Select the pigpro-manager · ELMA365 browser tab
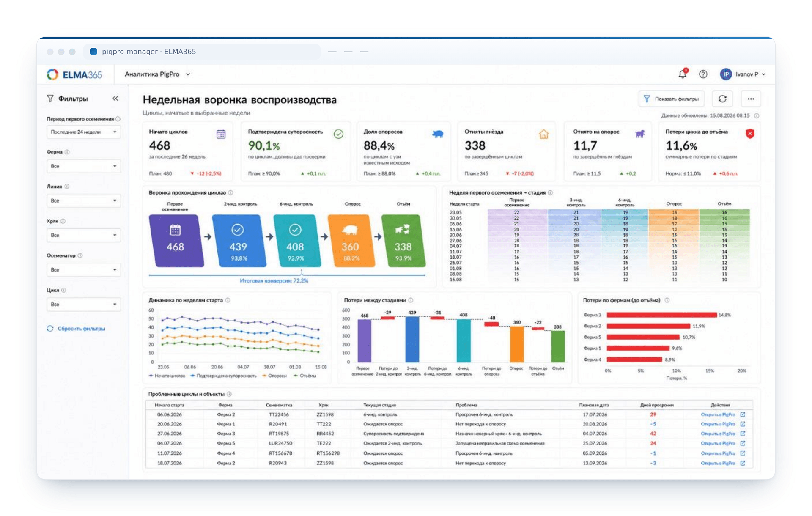812x516 pixels. 202,52
